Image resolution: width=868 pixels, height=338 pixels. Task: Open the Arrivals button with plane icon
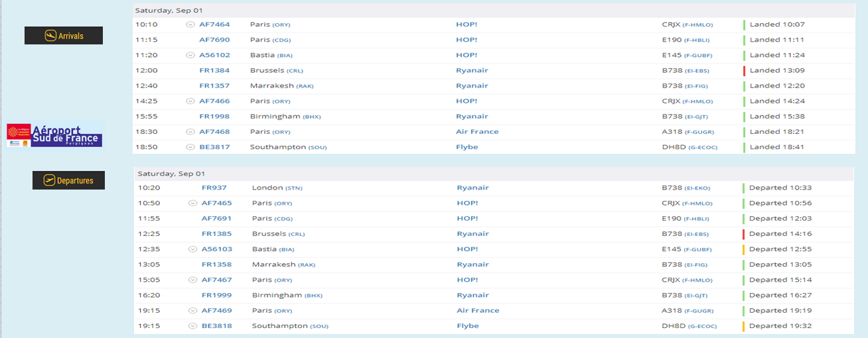click(64, 36)
